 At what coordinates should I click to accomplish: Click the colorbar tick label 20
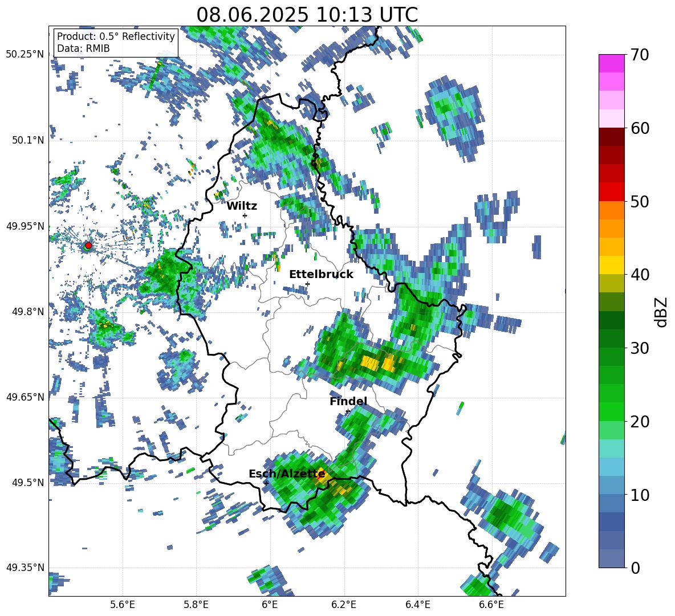coord(639,421)
